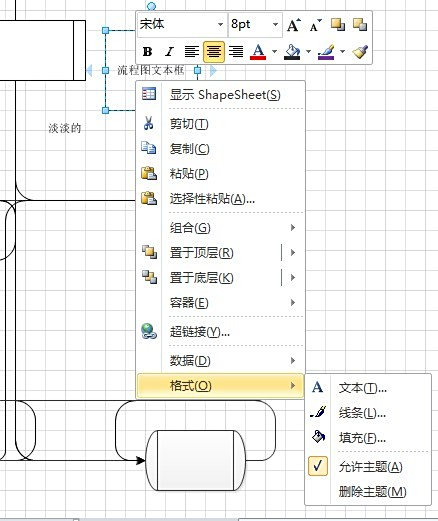Apply red font color
Viewport: 438px width, 521px height.
(x=258, y=52)
